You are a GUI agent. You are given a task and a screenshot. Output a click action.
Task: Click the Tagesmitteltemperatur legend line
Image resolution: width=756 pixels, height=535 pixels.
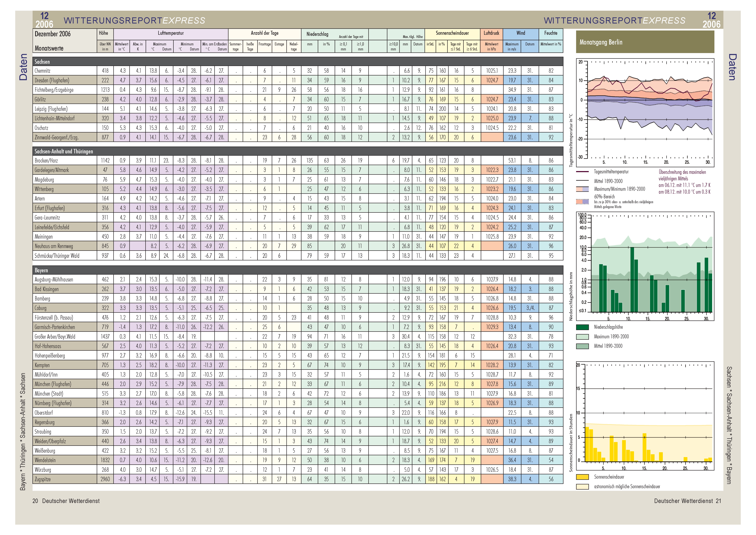coord(582,172)
